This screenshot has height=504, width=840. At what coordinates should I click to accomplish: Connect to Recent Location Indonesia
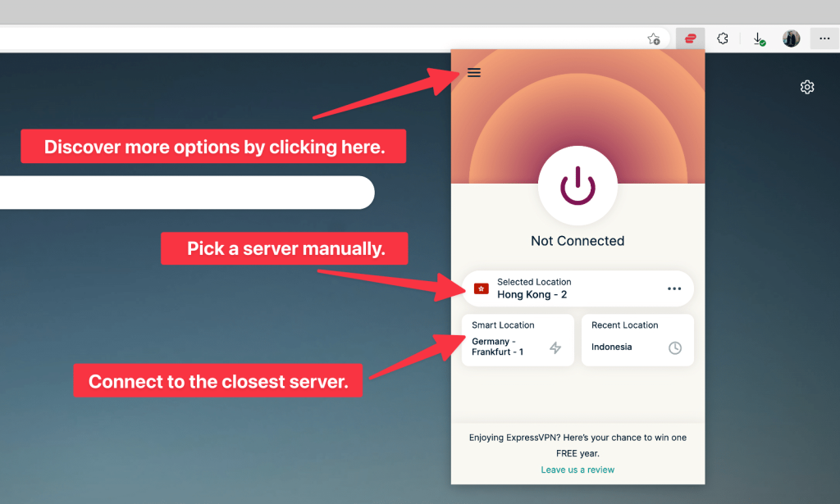[x=637, y=340]
